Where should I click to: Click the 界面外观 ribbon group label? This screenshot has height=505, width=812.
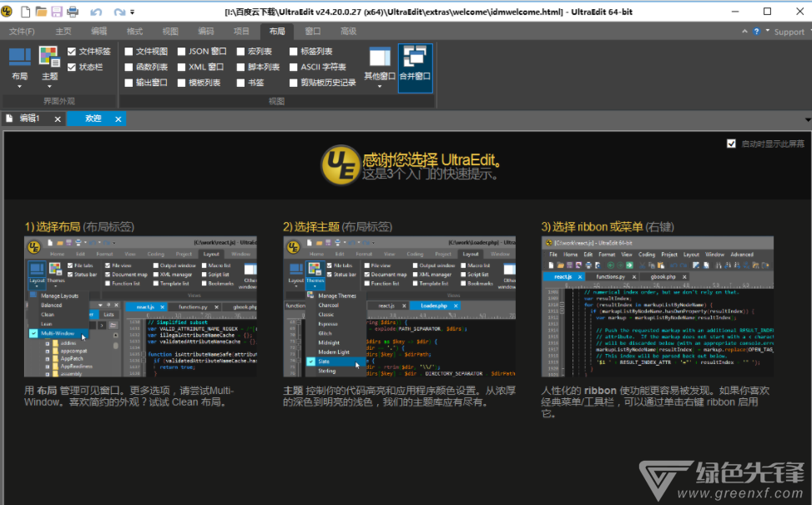click(59, 101)
